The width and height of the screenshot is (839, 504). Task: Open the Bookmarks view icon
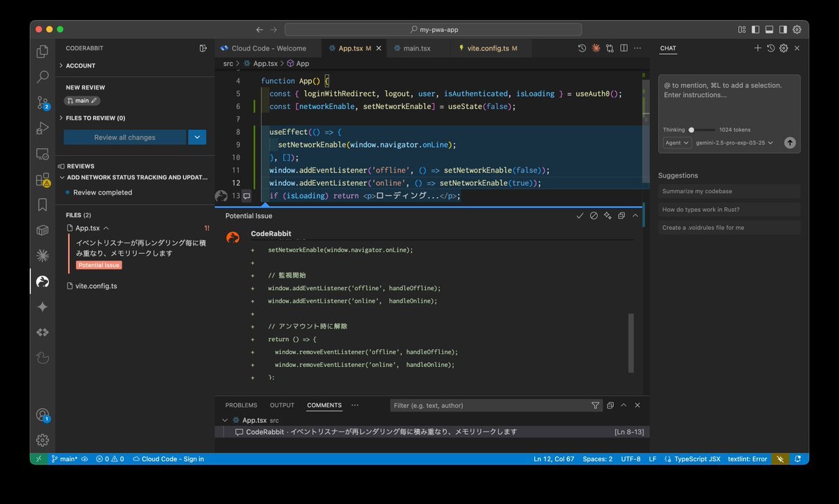(x=43, y=205)
